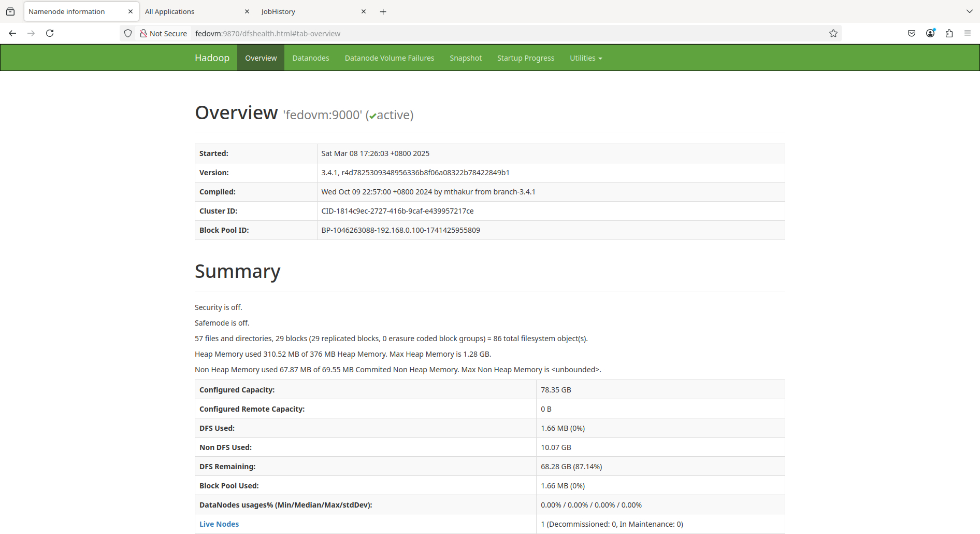Select the Namenode information tab
980x534 pixels.
[x=81, y=11]
